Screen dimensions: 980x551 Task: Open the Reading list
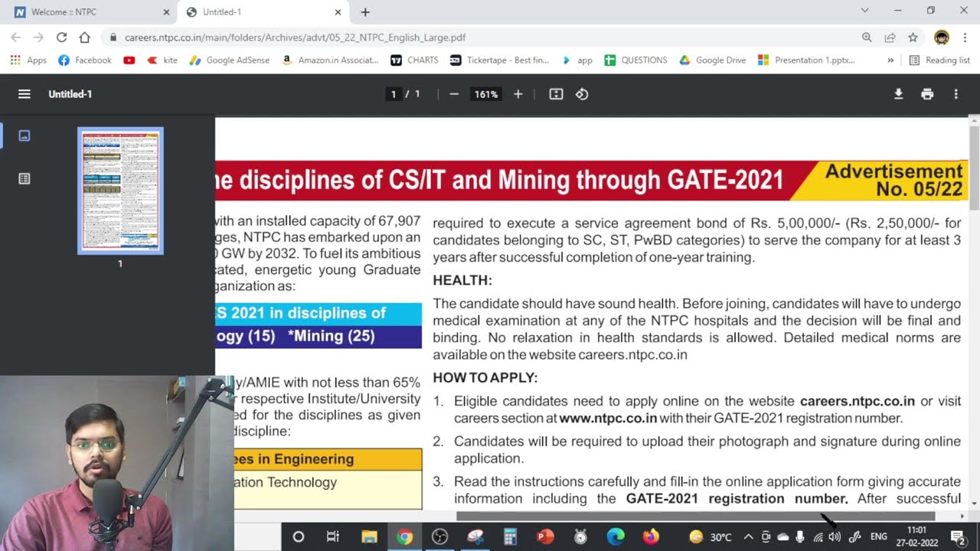pyautogui.click(x=939, y=60)
